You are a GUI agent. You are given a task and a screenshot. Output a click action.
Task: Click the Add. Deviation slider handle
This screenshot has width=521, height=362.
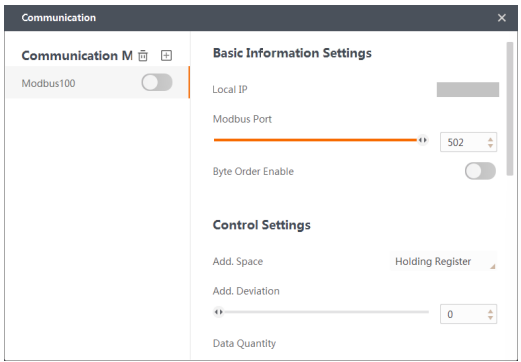coord(219,312)
